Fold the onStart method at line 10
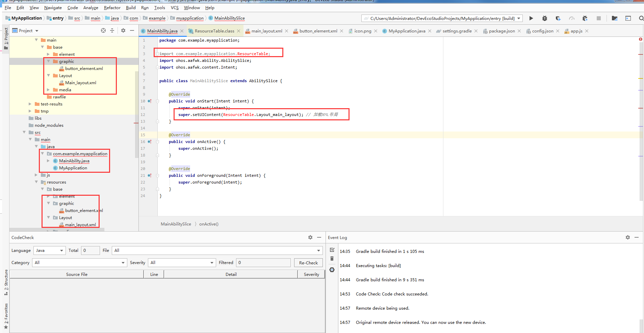This screenshot has width=644, height=333. tap(157, 101)
